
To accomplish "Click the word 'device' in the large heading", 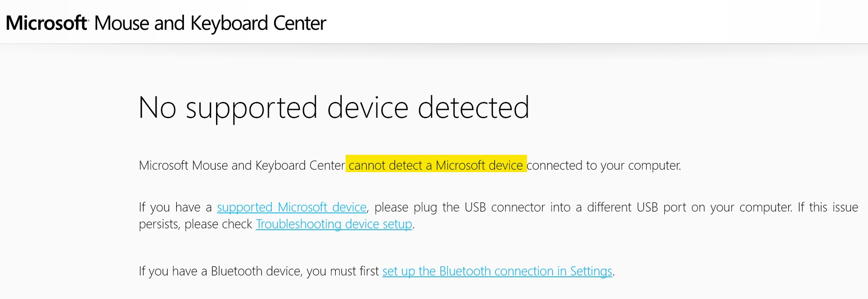I will (x=367, y=108).
